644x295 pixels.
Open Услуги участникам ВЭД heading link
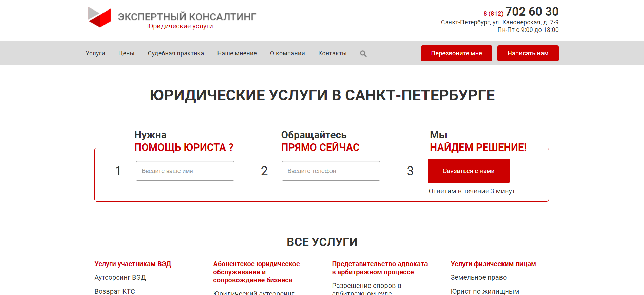click(133, 264)
